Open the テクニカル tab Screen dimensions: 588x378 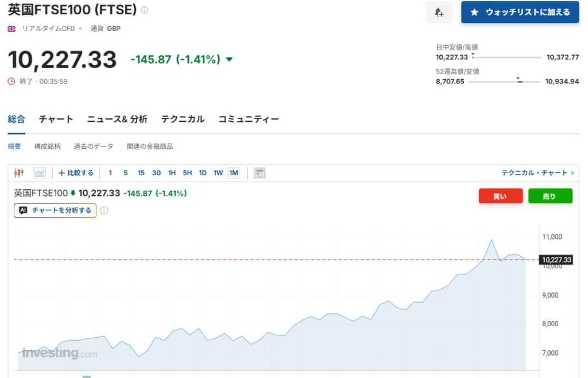[183, 119]
